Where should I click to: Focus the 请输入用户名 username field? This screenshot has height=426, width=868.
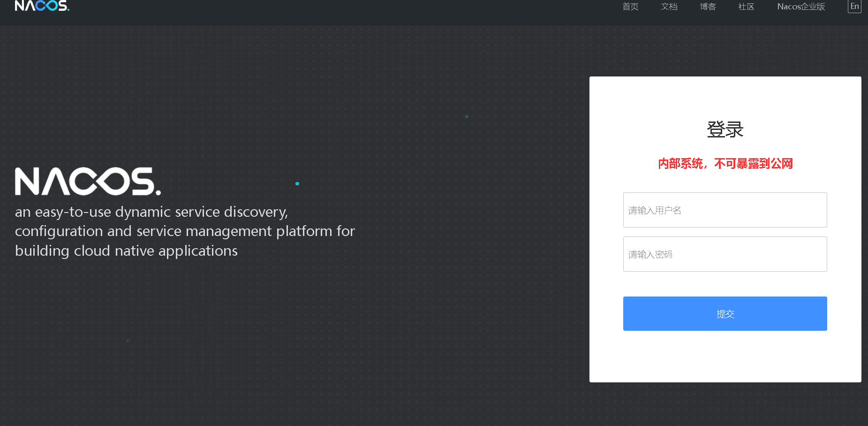tap(725, 210)
